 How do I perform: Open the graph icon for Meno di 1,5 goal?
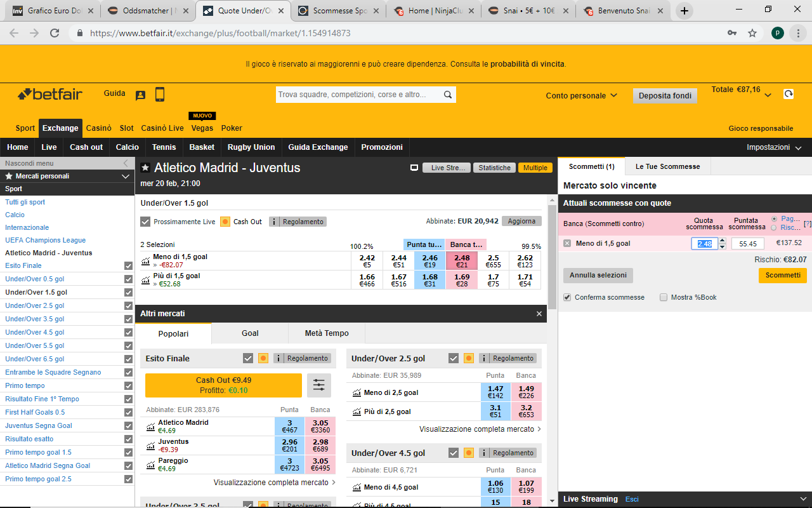pos(147,261)
